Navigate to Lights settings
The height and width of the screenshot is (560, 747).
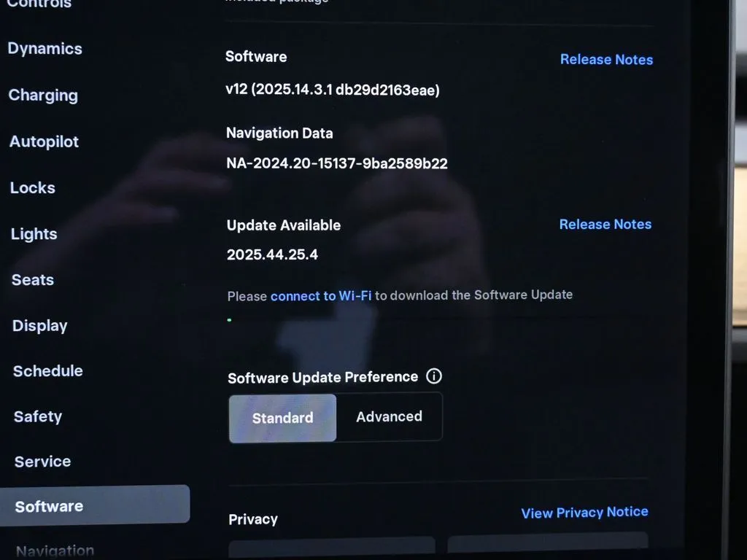tap(34, 234)
